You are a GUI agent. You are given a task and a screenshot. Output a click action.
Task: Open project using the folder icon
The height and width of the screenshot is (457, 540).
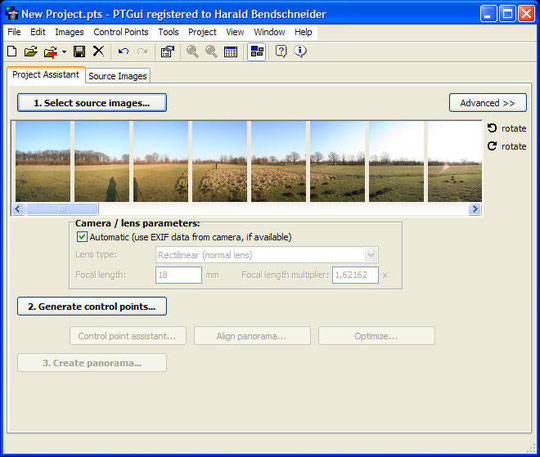31,52
